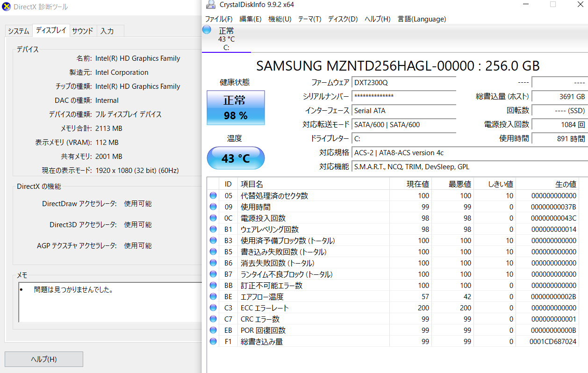
Task: Select the ECC エラーレート row name
Action: click(x=265, y=308)
